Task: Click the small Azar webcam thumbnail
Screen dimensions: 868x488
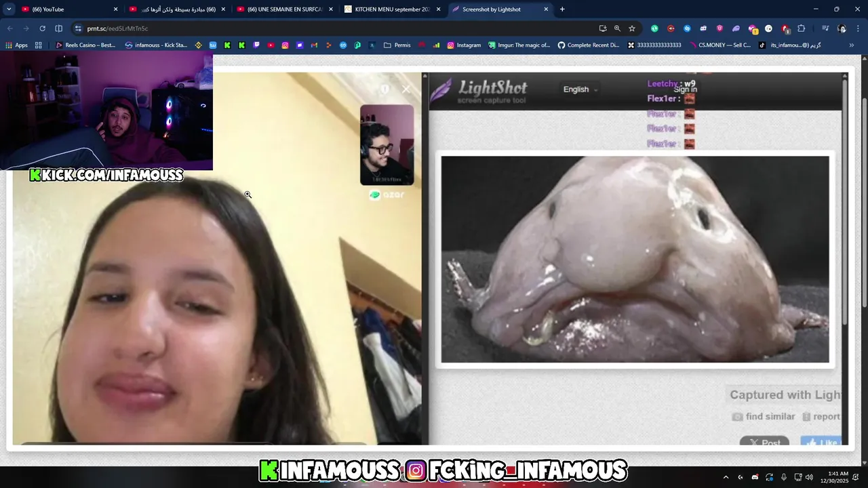Action: tap(387, 144)
